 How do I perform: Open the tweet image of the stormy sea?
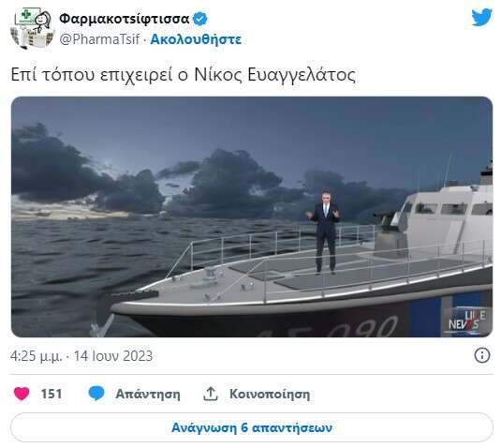point(252,217)
